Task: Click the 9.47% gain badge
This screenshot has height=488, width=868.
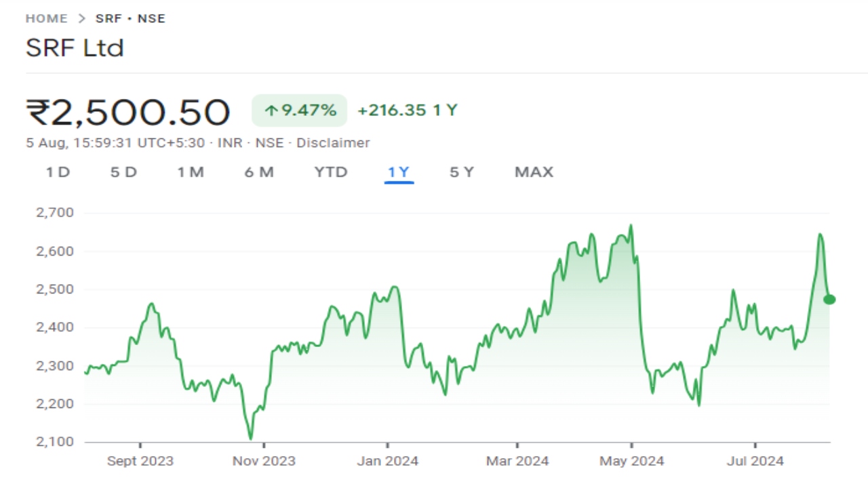Action: click(299, 110)
